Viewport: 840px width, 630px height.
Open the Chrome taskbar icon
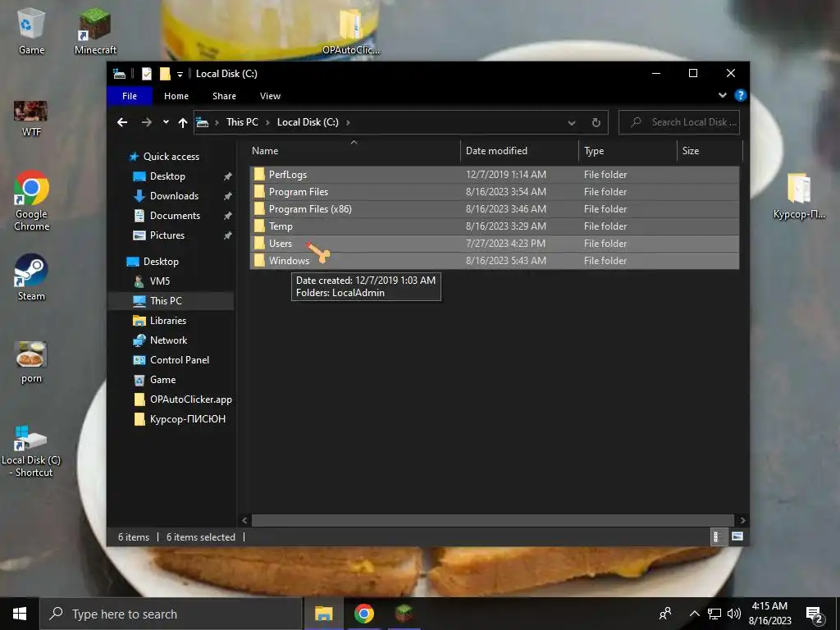point(363,614)
